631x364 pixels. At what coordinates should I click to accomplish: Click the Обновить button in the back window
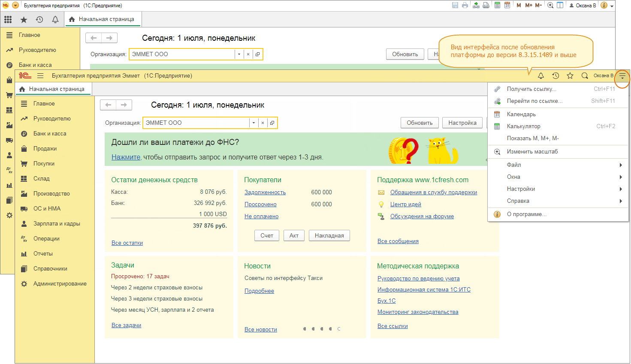405,54
